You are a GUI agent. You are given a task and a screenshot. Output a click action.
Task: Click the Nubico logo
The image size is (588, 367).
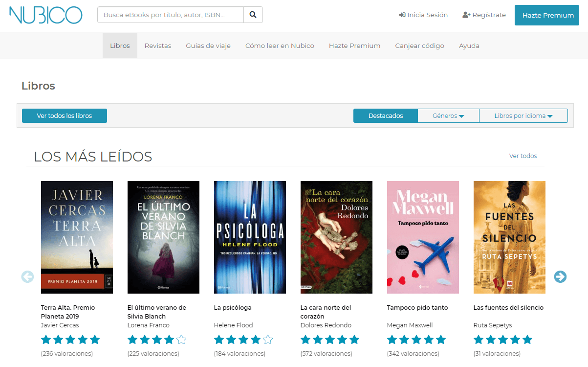(x=45, y=15)
